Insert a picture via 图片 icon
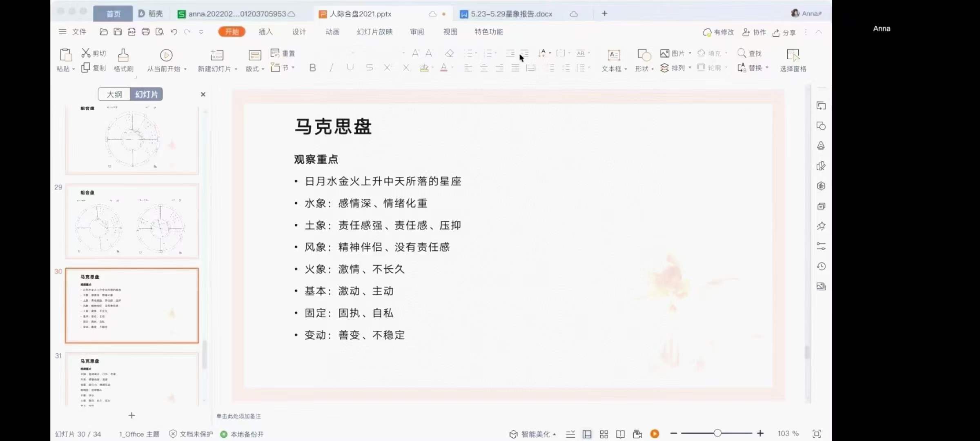The height and width of the screenshot is (441, 980). pyautogui.click(x=664, y=53)
